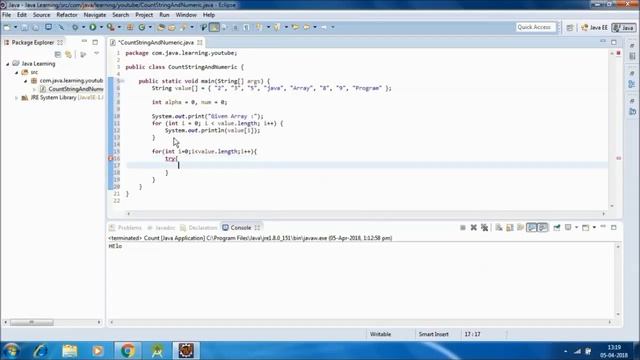Open Display Selected Console dropdown arrow
Viewport: 640px width, 360px height.
576,227
